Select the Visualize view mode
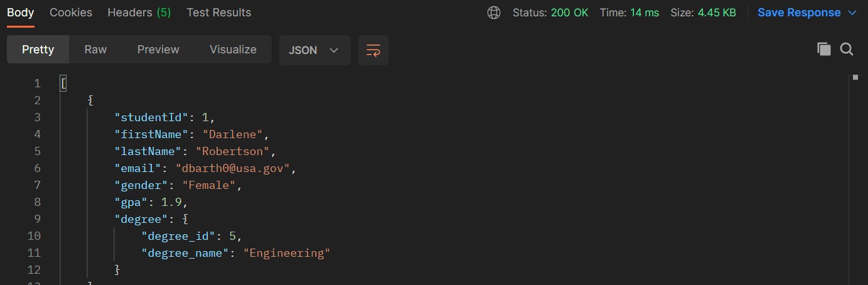This screenshot has height=285, width=868. pyautogui.click(x=233, y=50)
